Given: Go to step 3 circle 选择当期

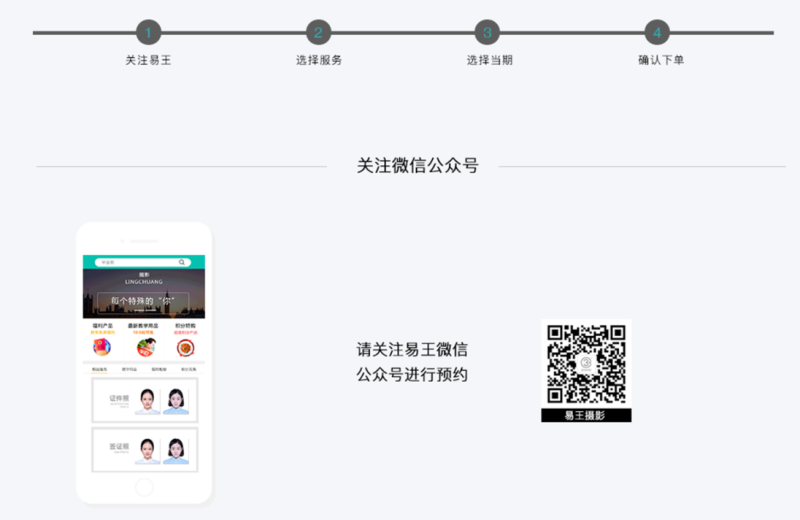Looking at the screenshot, I should coord(487,33).
